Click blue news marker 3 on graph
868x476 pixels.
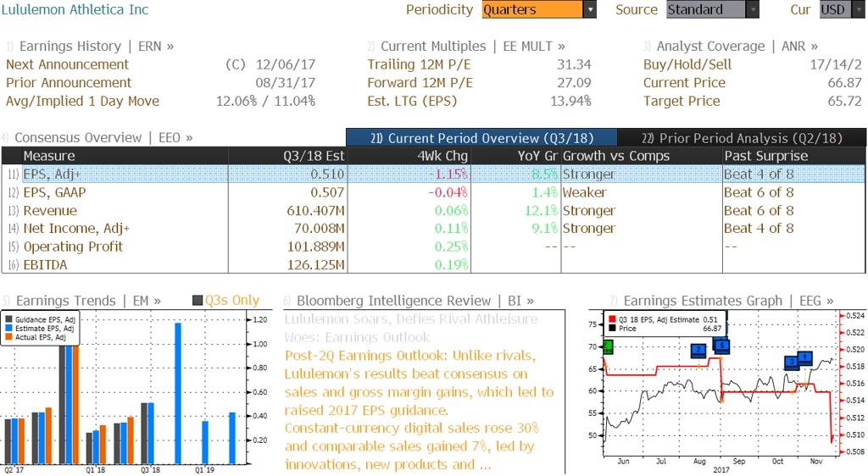[793, 363]
